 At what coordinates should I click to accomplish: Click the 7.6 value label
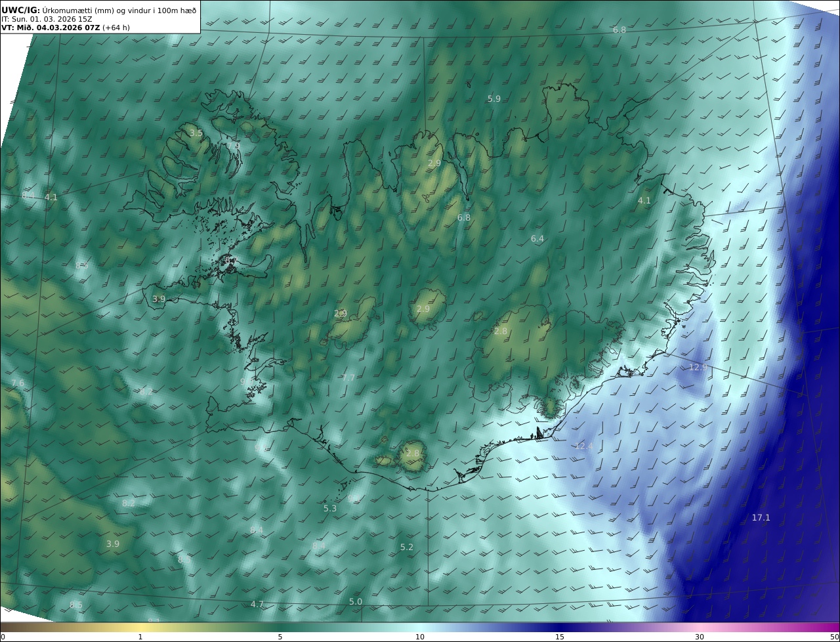pos(18,383)
